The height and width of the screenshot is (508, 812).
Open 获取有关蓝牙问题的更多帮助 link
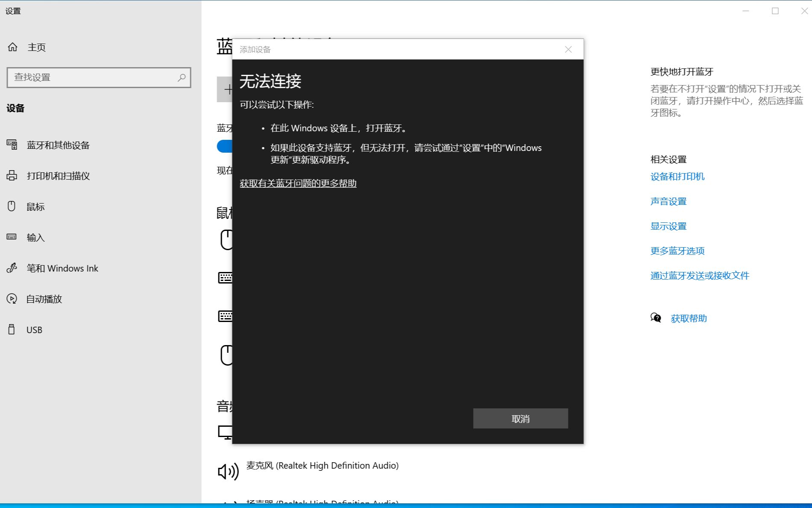point(298,183)
